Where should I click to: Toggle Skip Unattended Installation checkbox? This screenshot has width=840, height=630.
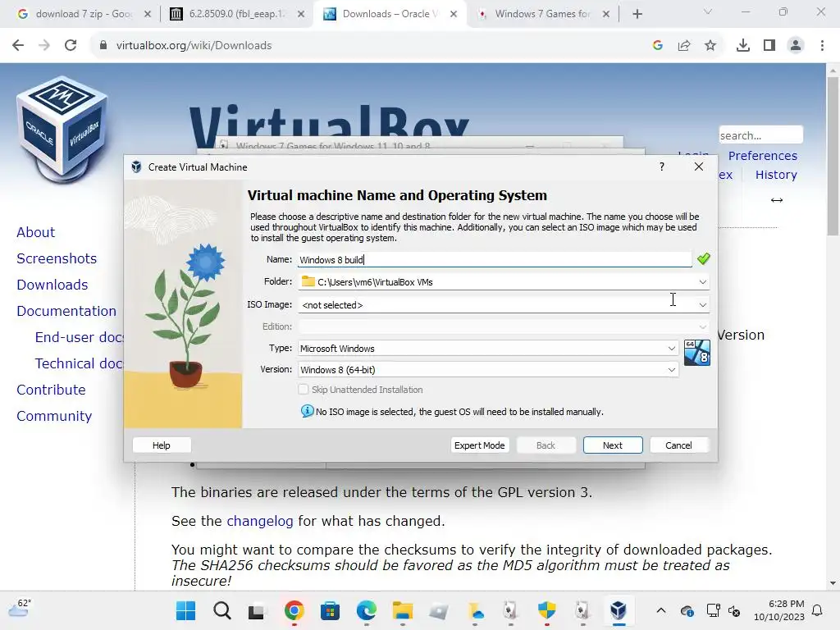pos(304,390)
